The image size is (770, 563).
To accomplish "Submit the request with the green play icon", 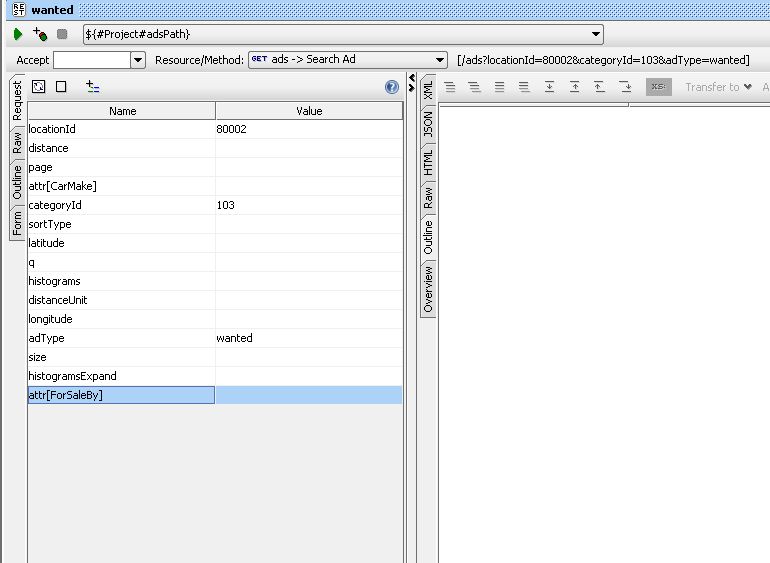I will click(x=18, y=34).
